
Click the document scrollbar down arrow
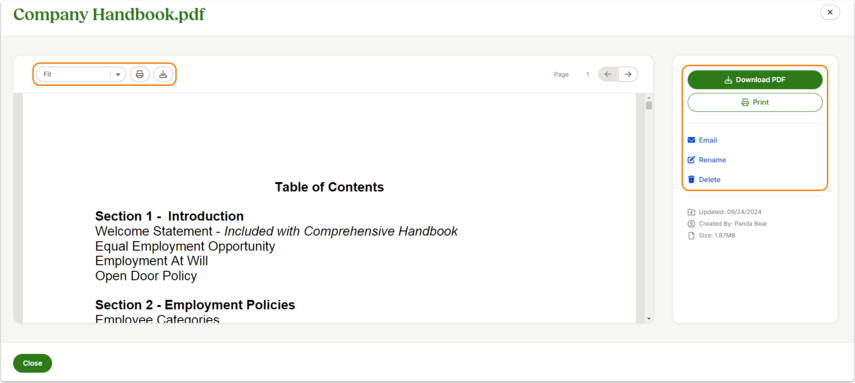(649, 318)
